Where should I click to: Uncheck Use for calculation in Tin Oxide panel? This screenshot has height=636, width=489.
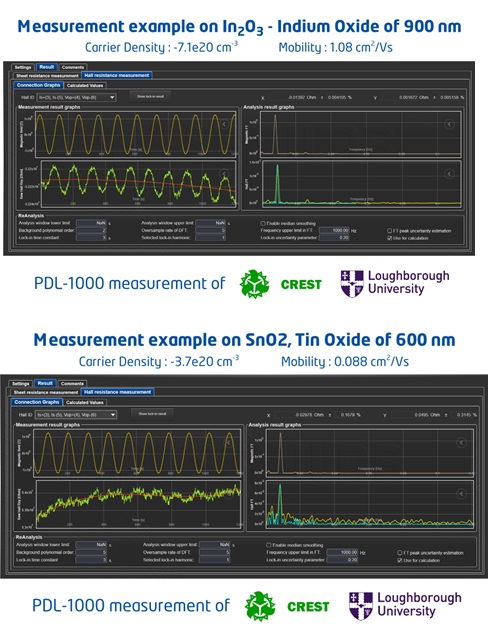click(x=400, y=560)
